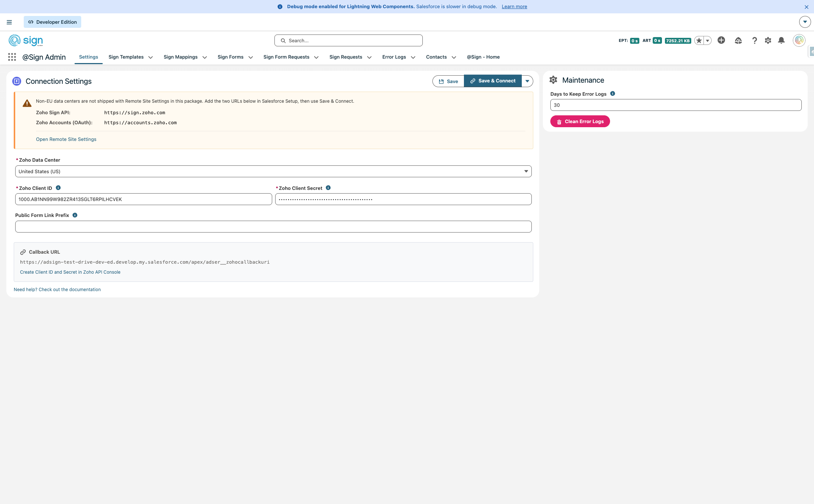Click the global actions plus icon
Screen dimensions: 814x504
click(x=721, y=40)
